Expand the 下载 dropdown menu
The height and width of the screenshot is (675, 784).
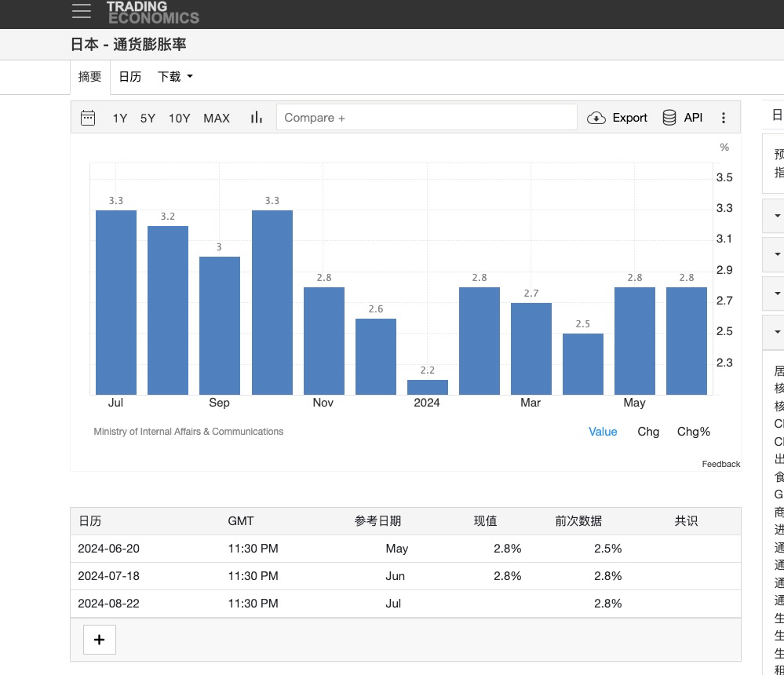click(x=175, y=77)
